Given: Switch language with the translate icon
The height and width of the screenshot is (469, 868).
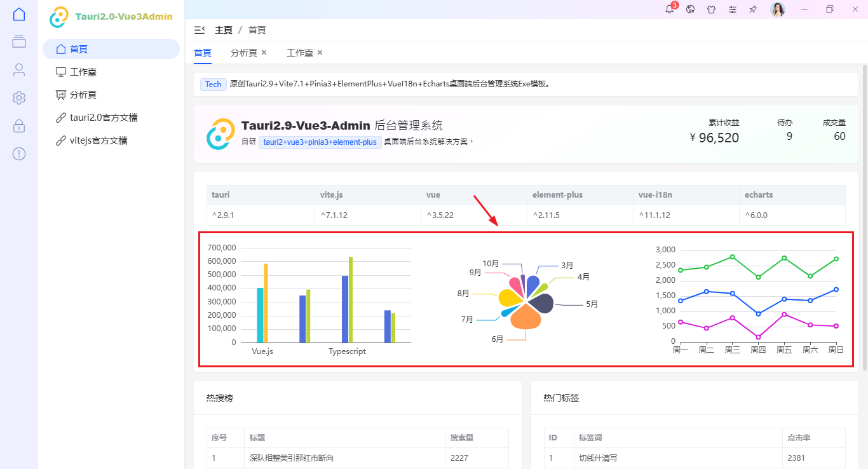Looking at the screenshot, I should click(691, 9).
